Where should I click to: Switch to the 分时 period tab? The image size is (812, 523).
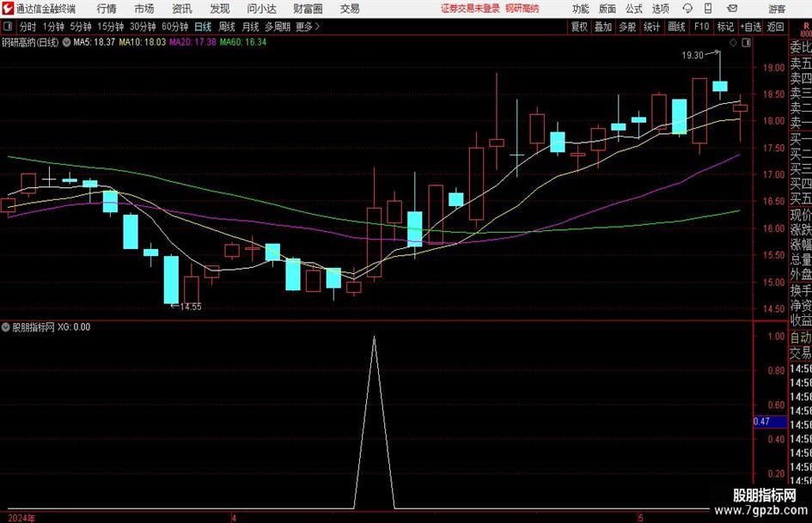click(28, 27)
